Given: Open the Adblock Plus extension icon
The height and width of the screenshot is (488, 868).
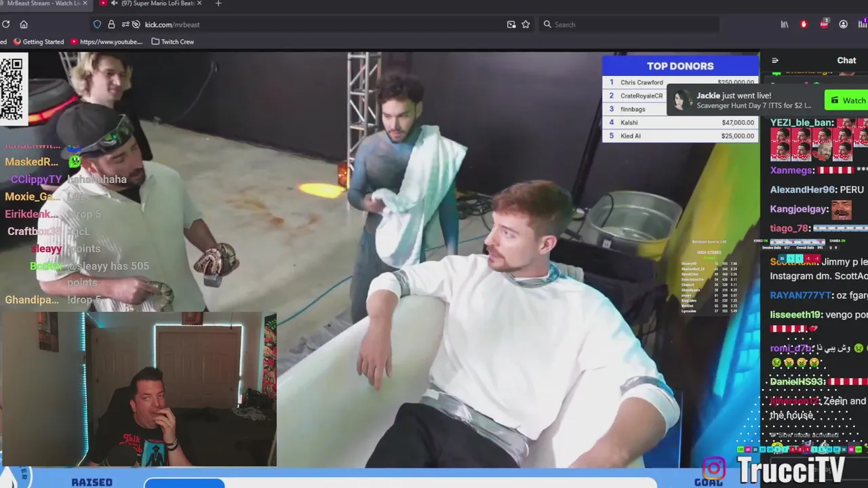Looking at the screenshot, I should 824,24.
